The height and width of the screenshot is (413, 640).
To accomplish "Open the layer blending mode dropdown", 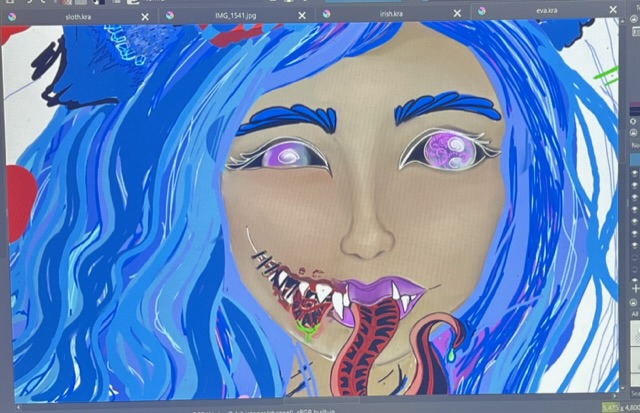I will pyautogui.click(x=634, y=146).
